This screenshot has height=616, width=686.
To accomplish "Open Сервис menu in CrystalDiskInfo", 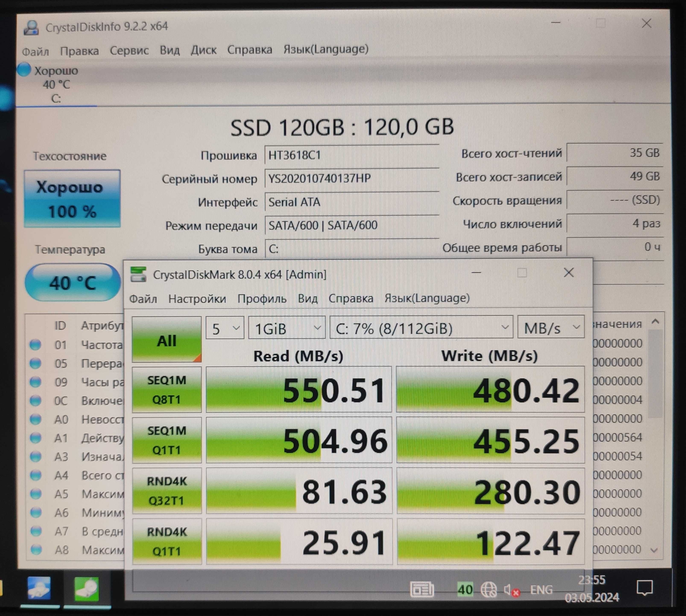I will point(129,50).
